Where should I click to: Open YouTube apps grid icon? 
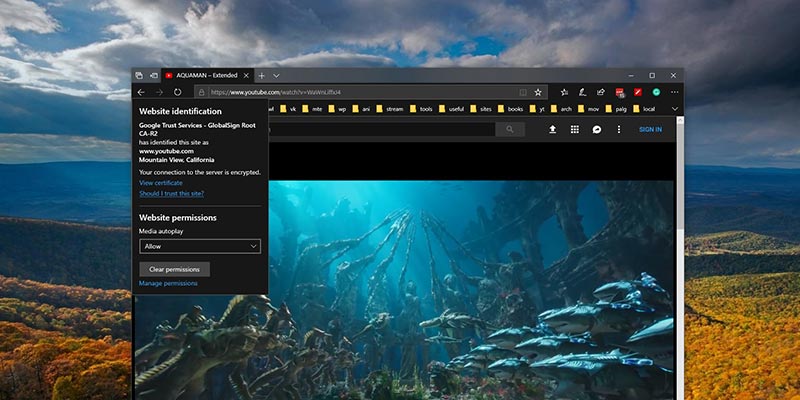coord(575,129)
